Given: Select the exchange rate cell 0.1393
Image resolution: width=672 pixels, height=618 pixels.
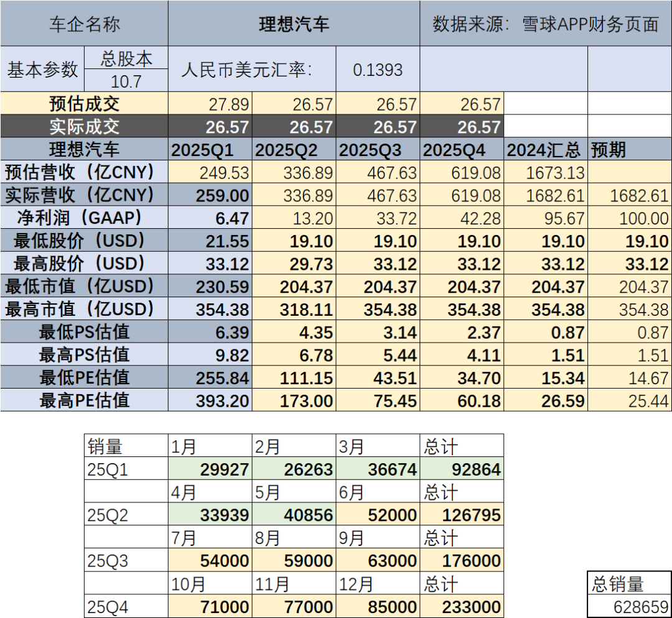Looking at the screenshot, I should coord(378,69).
